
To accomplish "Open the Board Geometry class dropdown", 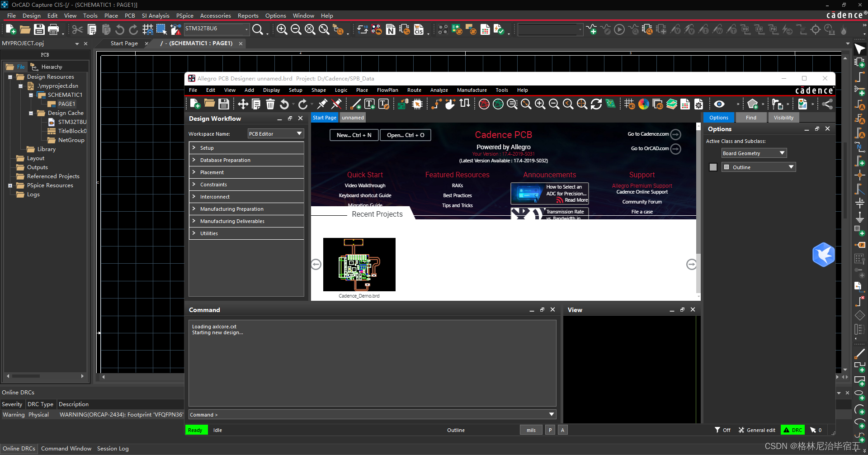I will click(x=754, y=153).
